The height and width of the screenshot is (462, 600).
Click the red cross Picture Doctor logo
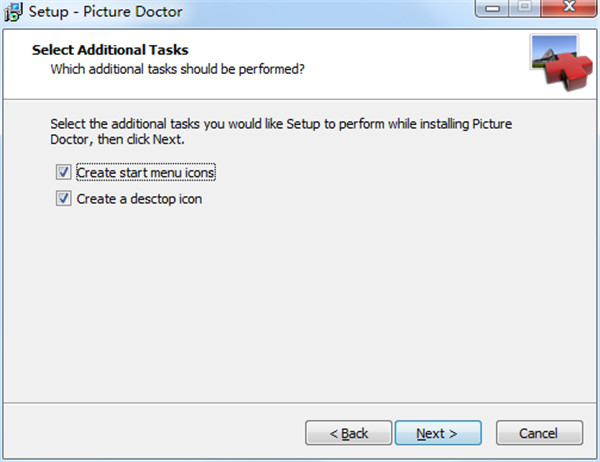569,72
